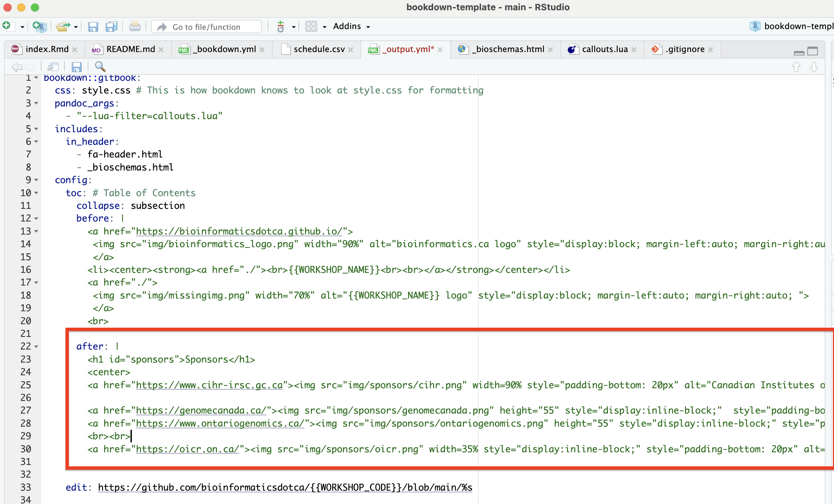
Task: Click the Save All documents icon
Action: coord(111,26)
